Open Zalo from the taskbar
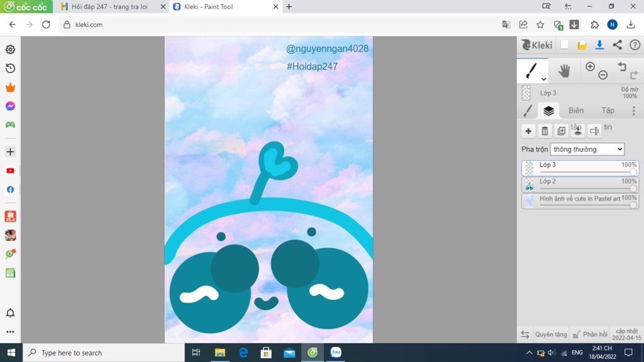This screenshot has height=362, width=644. (336, 353)
